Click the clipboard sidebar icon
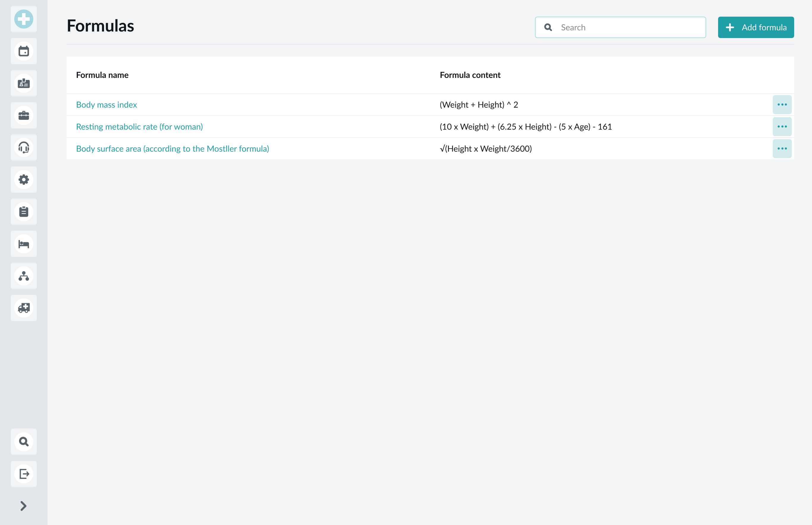Screen dimensions: 812x525 click(23, 212)
